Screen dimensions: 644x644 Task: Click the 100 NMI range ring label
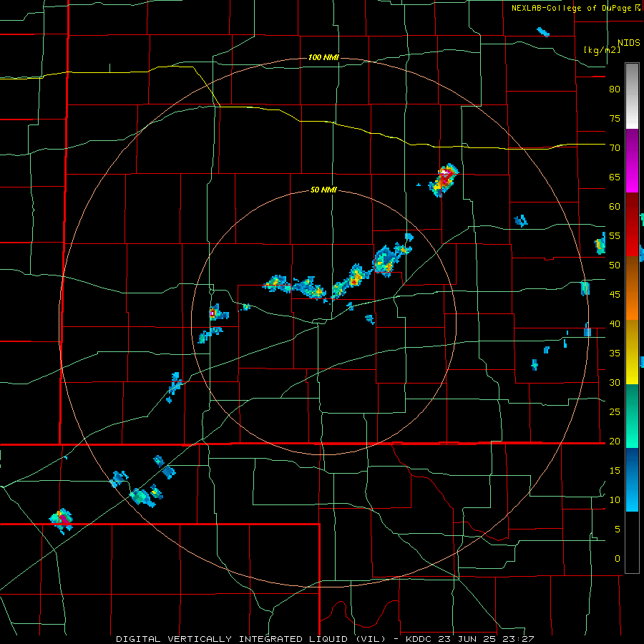[x=323, y=57]
